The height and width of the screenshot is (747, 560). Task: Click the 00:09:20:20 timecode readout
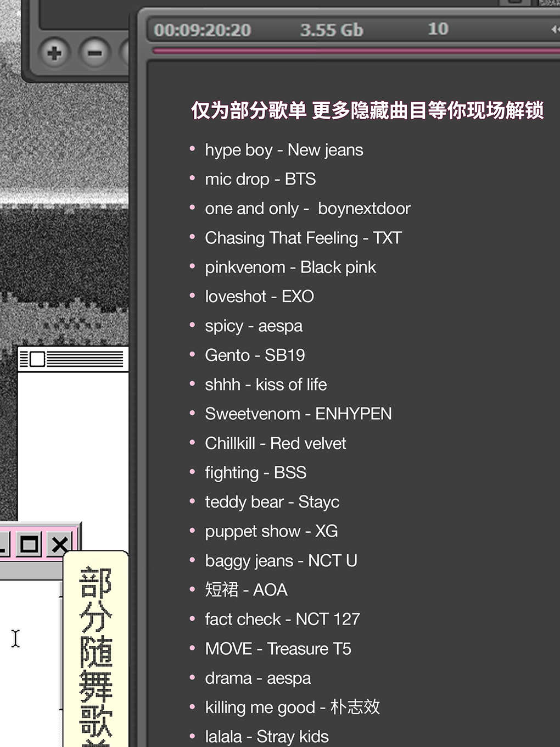click(x=202, y=30)
